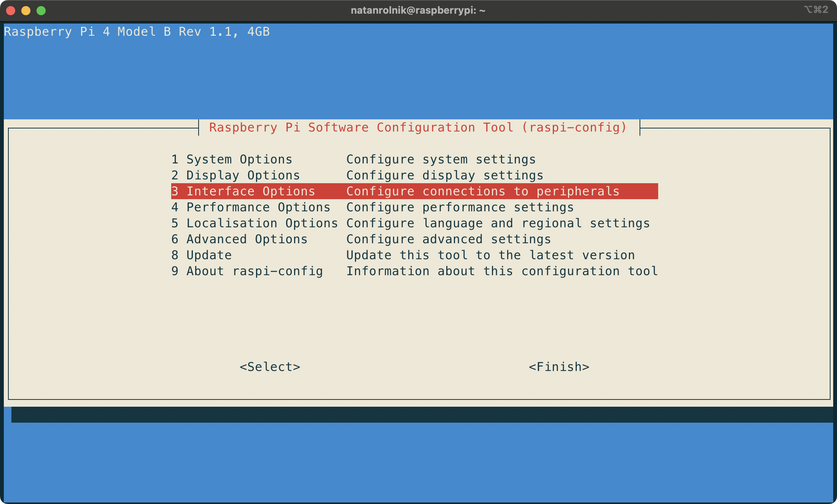Click the dark status bar below the dialog

click(x=418, y=414)
